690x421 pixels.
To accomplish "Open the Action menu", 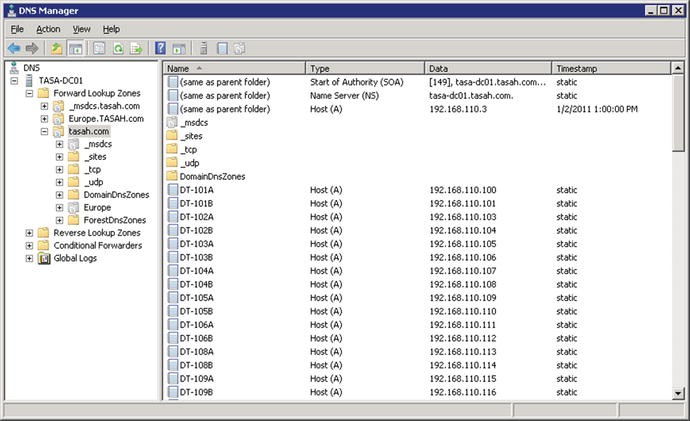I will (48, 29).
